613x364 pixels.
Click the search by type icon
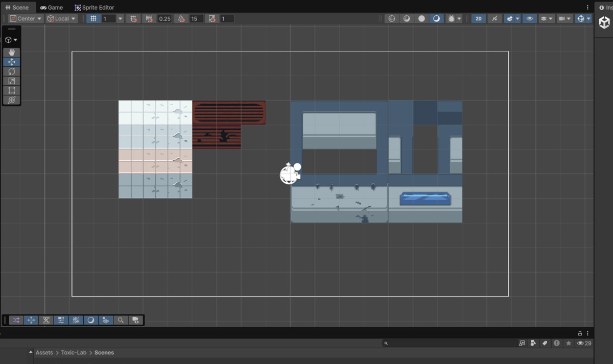point(533,343)
